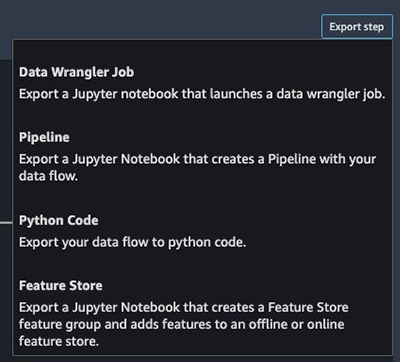Click the Pipeline description first line
This screenshot has width=400, height=362.
tap(197, 159)
